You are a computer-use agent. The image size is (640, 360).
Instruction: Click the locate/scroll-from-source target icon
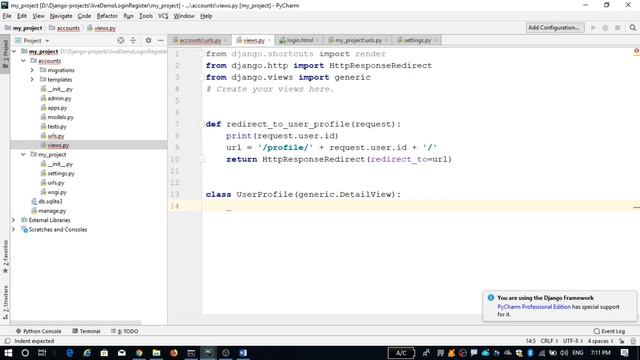[120, 40]
